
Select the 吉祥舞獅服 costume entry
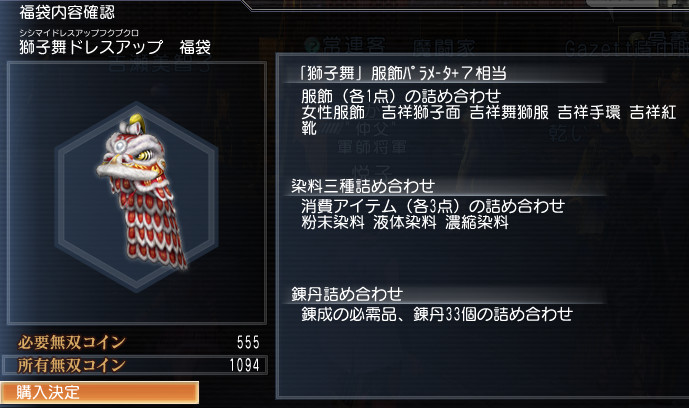tap(509, 112)
